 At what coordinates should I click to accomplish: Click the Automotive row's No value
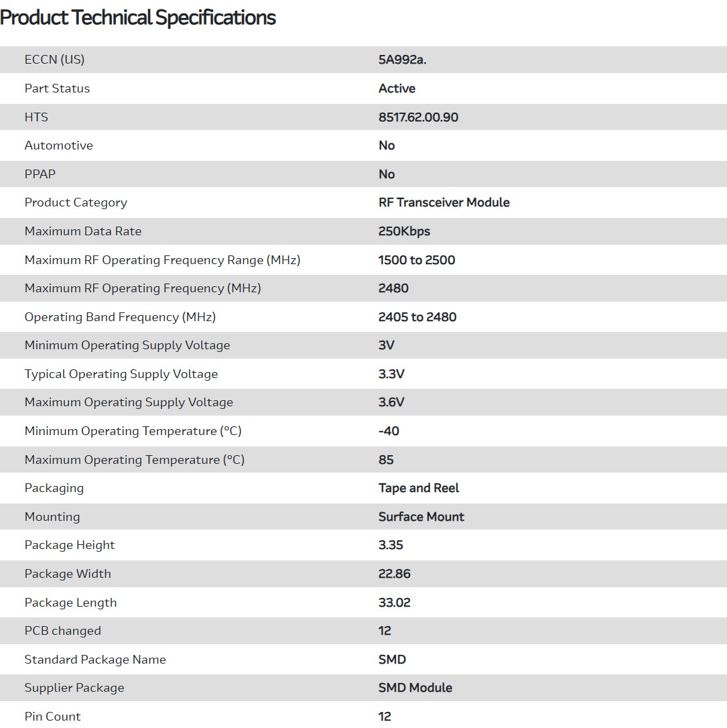(x=387, y=145)
